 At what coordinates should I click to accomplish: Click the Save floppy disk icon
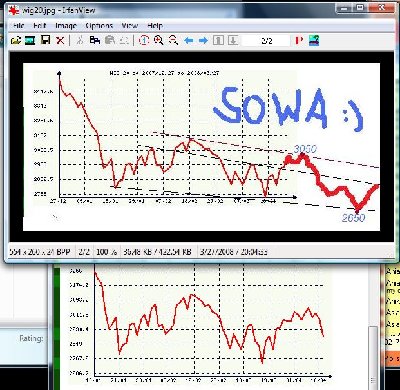[45, 40]
